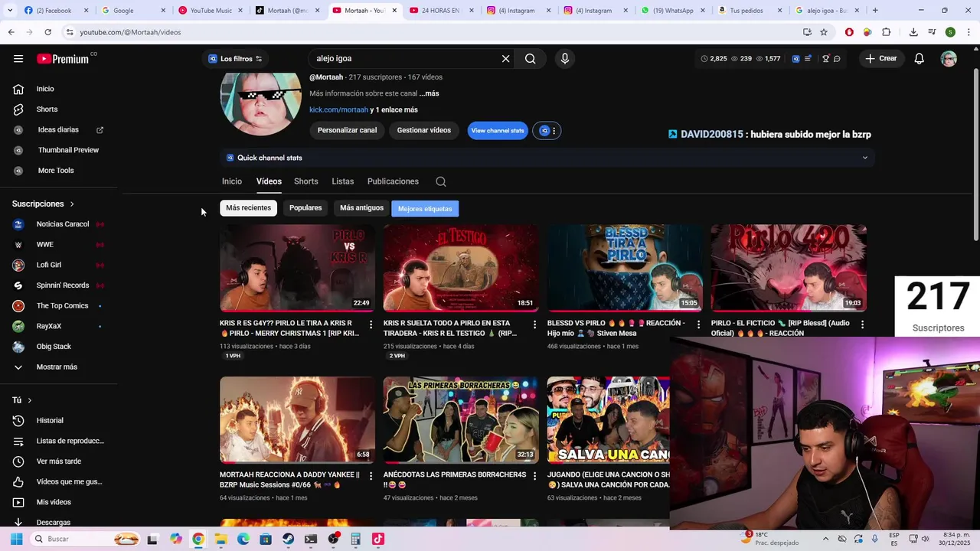
Task: Expand the Tú section arrow
Action: pos(29,400)
